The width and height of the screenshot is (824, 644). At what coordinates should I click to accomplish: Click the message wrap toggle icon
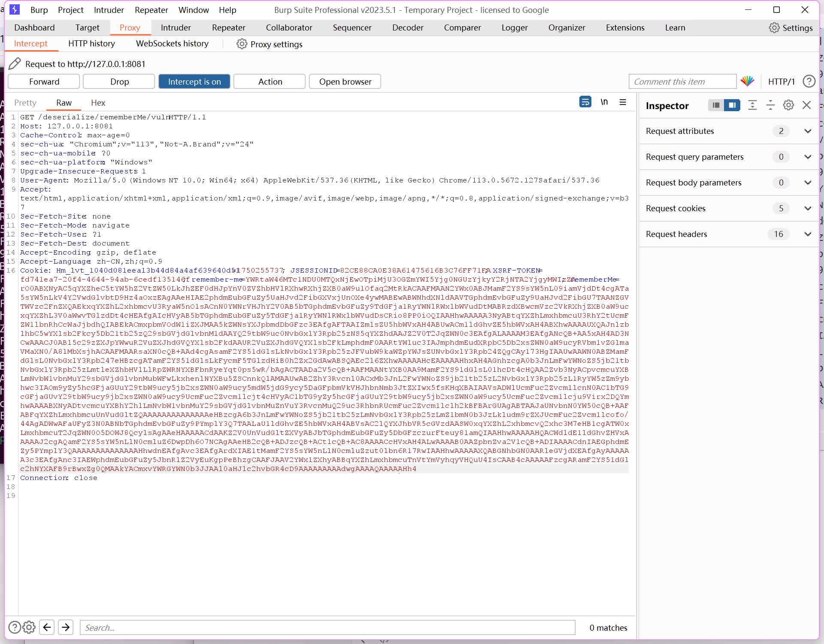pos(585,102)
